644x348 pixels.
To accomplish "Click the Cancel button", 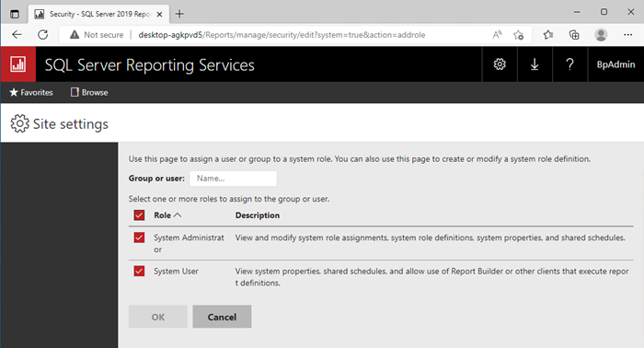I will (x=222, y=317).
